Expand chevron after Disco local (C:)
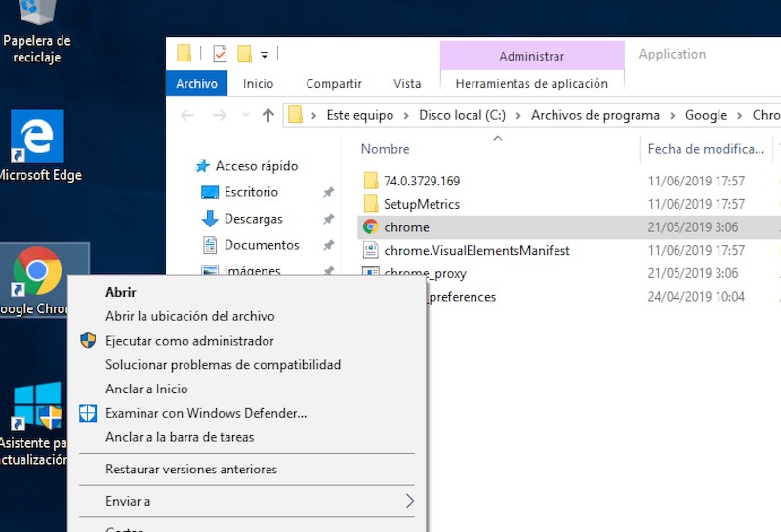 (518, 116)
